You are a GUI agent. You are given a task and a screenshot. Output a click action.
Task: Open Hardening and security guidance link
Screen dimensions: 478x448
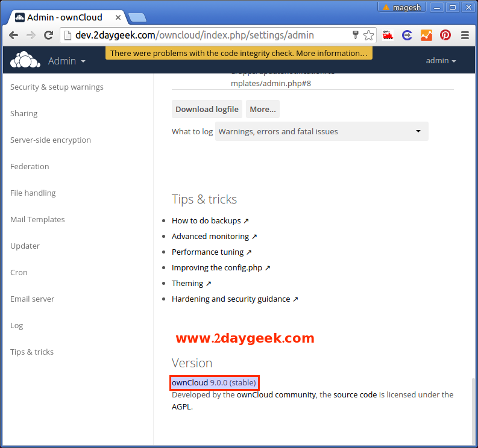pos(234,299)
